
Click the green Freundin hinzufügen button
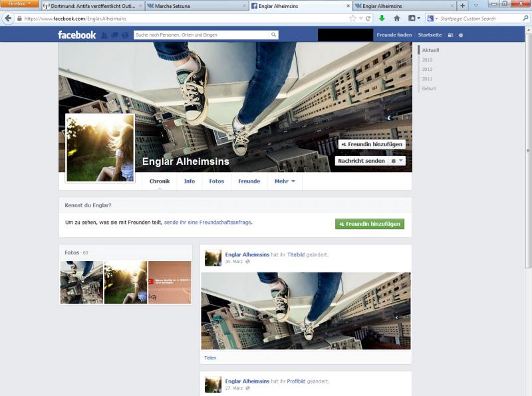click(370, 224)
